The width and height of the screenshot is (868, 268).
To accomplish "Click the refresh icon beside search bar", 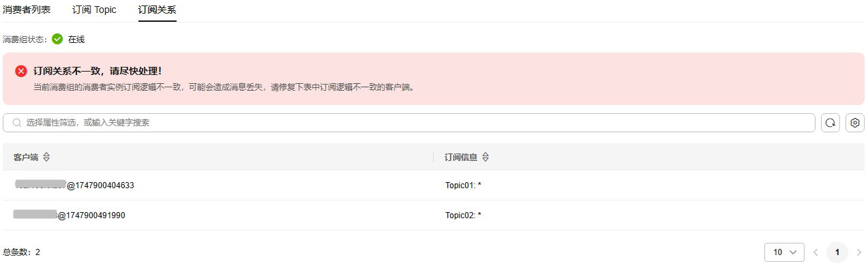I will tap(830, 123).
